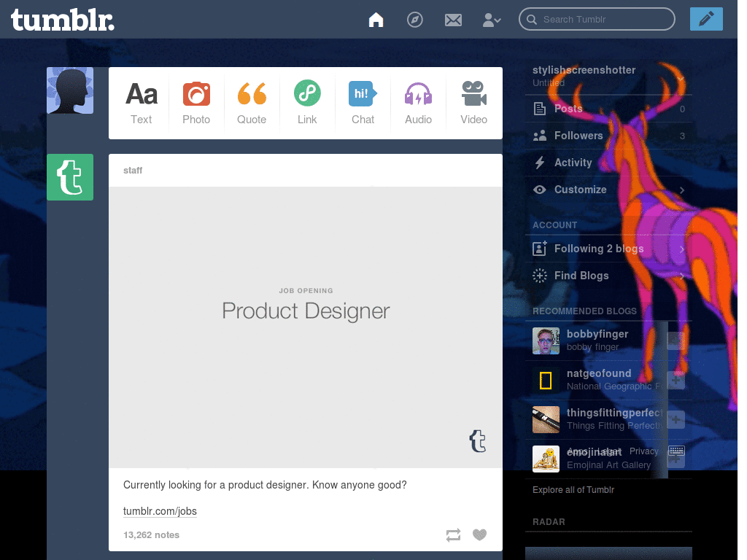Open Customize in the sidebar

608,190
